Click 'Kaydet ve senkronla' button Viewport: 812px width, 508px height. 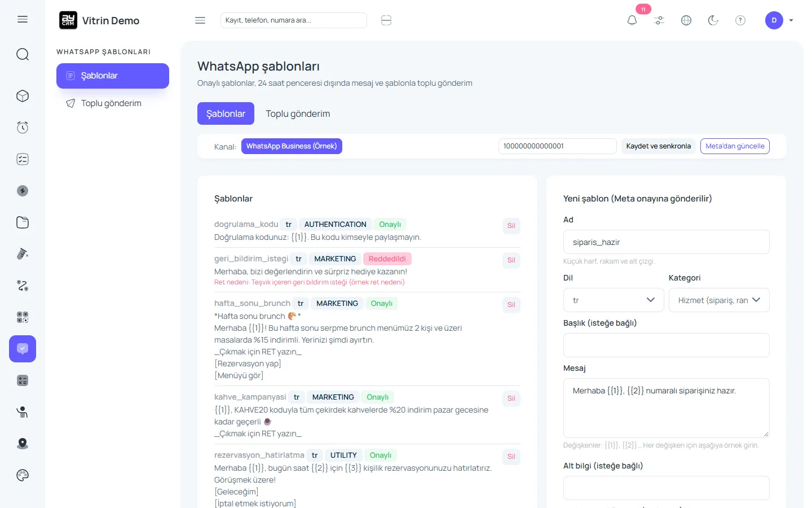coord(658,146)
